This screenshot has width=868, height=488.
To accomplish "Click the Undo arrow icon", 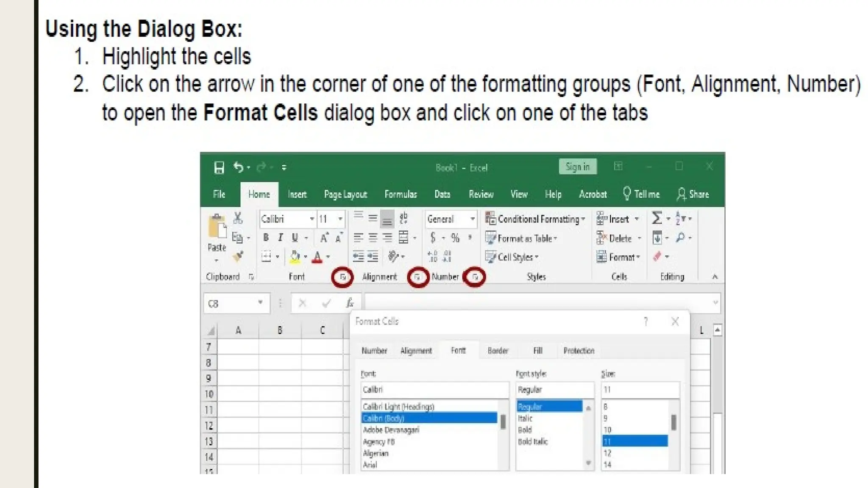I will (x=238, y=167).
